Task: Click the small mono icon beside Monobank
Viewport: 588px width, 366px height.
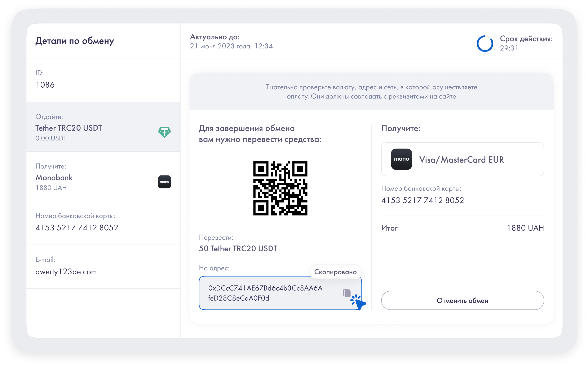Action: [x=164, y=182]
